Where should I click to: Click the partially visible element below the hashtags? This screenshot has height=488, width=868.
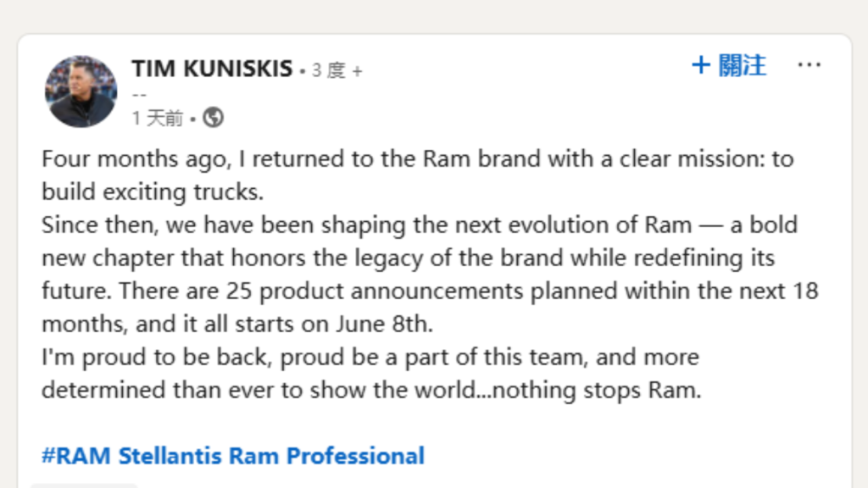click(84, 485)
